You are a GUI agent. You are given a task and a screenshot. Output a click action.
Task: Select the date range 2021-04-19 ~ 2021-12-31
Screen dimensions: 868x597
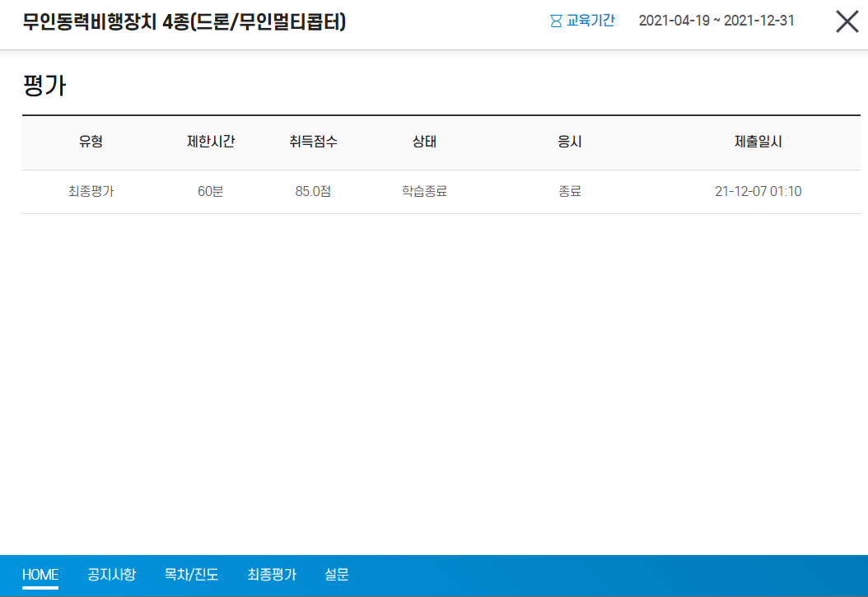(716, 21)
